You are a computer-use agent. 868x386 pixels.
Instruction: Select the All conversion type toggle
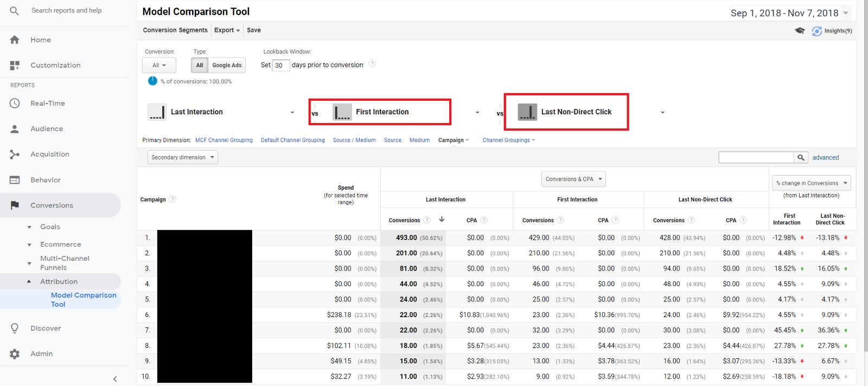click(x=200, y=65)
